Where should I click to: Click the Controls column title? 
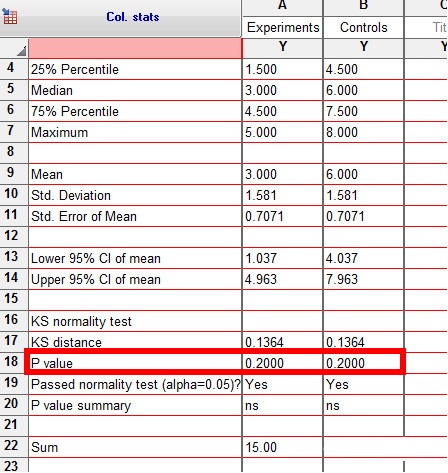tap(364, 27)
